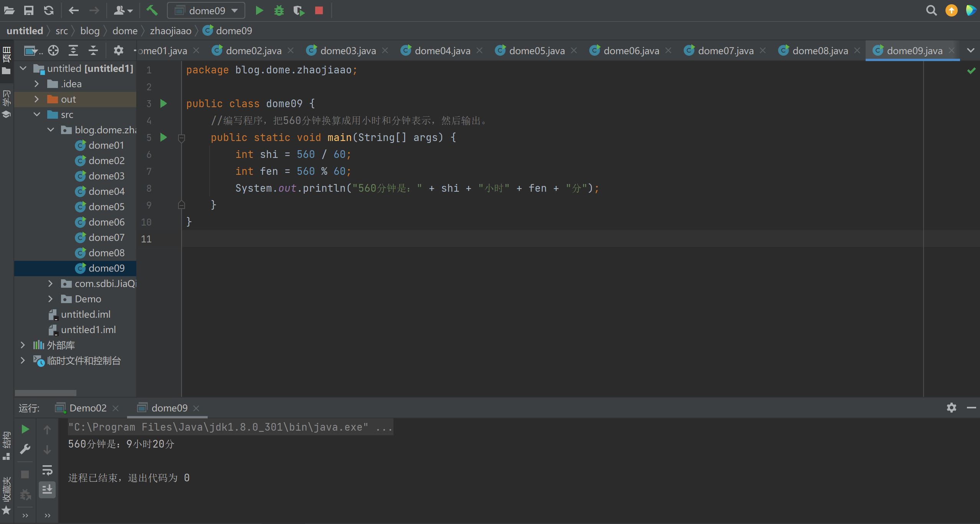Switch to the dome05.java editor tab

536,51
